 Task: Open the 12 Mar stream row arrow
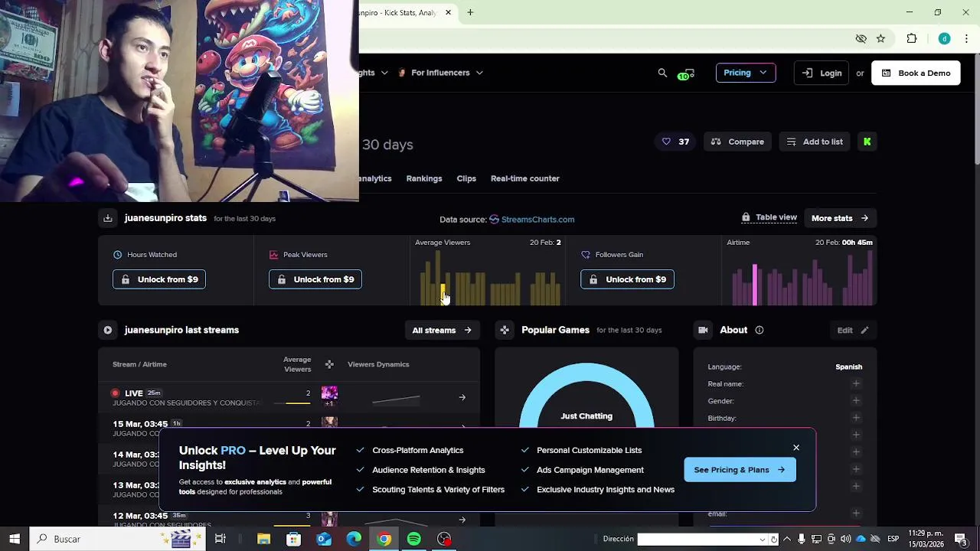point(462,520)
